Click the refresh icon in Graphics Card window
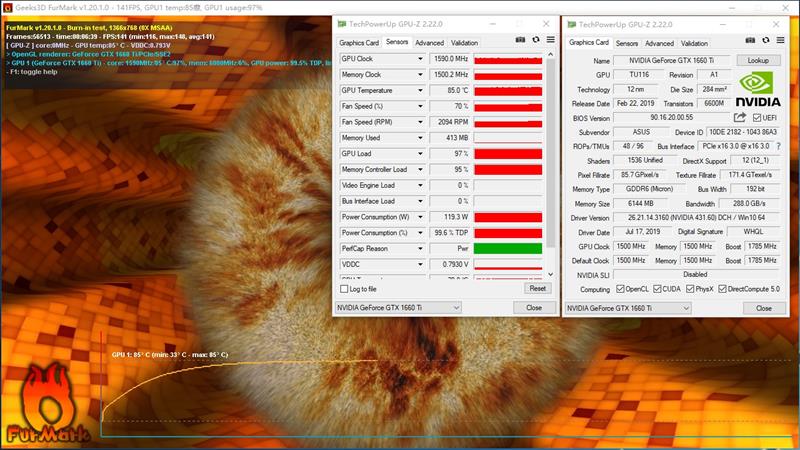Screen dimensions: 800x450 pyautogui.click(x=764, y=42)
